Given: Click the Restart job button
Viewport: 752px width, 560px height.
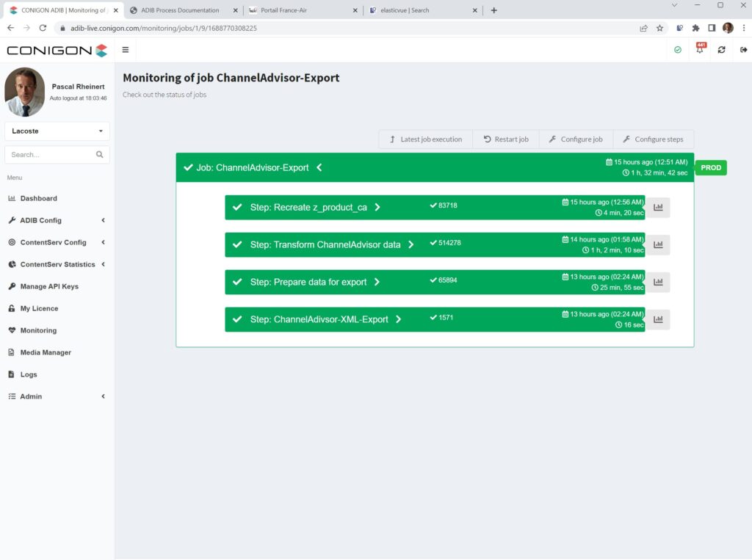Looking at the screenshot, I should point(506,139).
